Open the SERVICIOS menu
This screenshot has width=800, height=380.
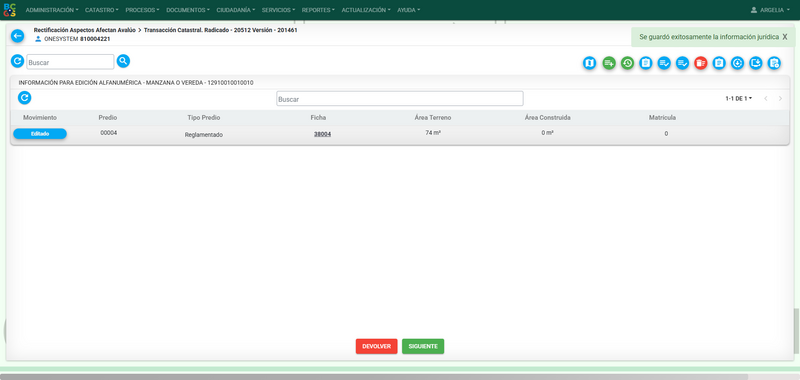click(279, 10)
